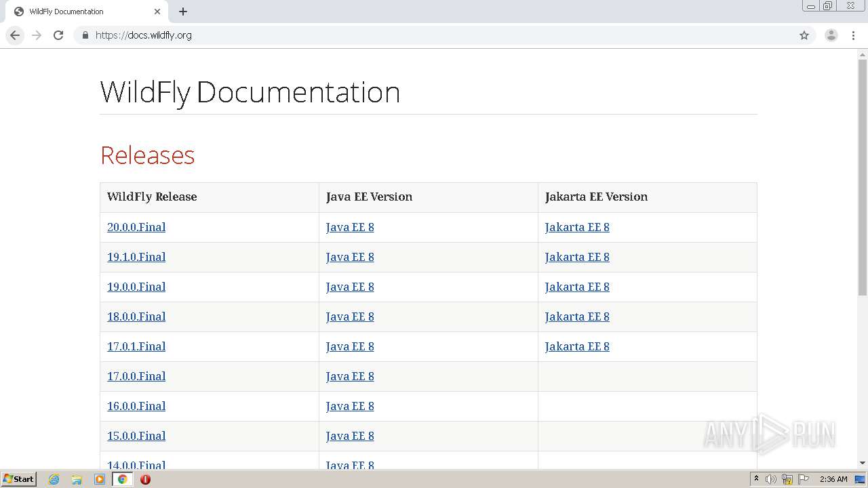
Task: Open Java EE 8 link for 17.0.1.Final
Action: coord(350,346)
